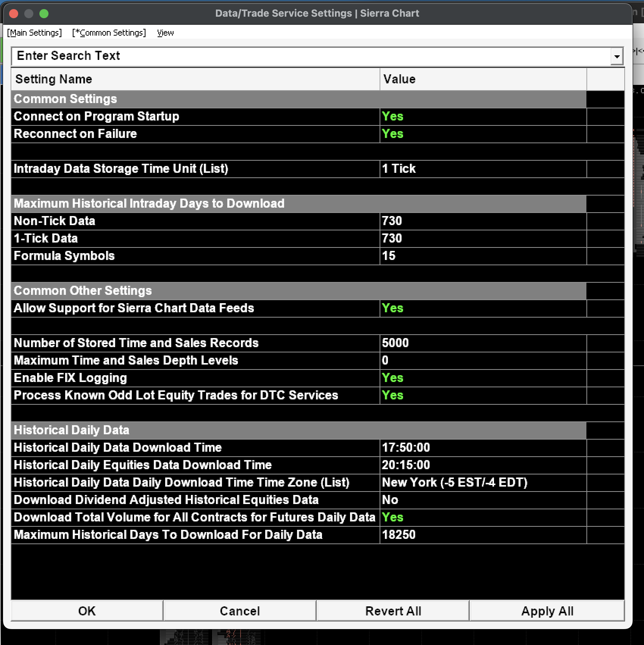Edit the Formula Symbols value 15

coord(483,256)
